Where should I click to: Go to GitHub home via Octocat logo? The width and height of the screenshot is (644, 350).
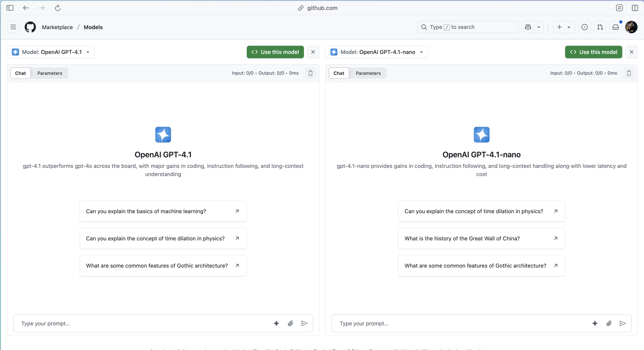coord(30,27)
